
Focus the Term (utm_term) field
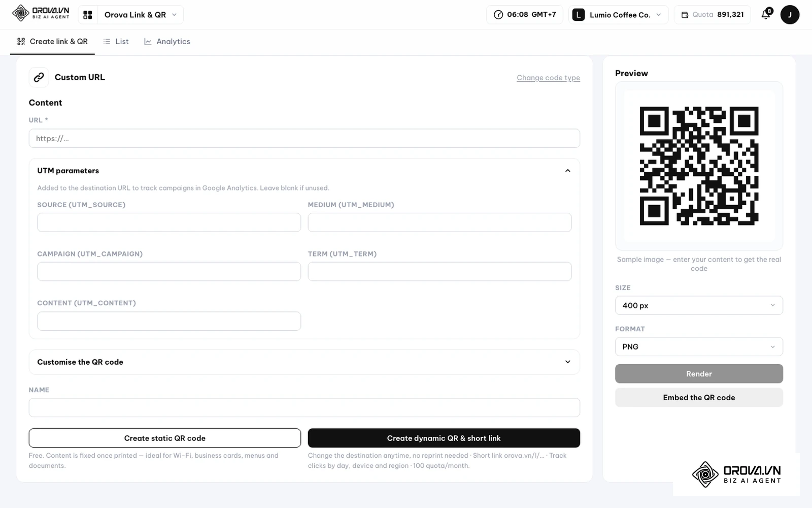pos(439,271)
